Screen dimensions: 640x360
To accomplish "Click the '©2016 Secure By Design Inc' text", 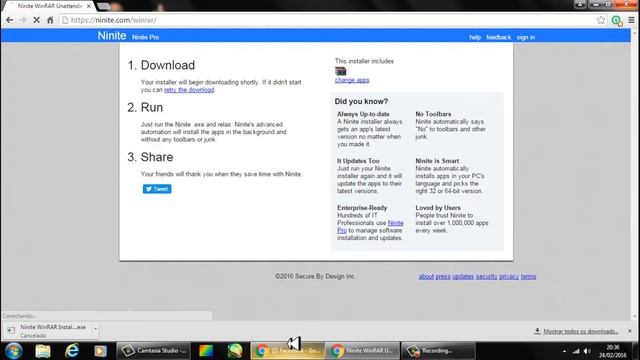I will (315, 276).
